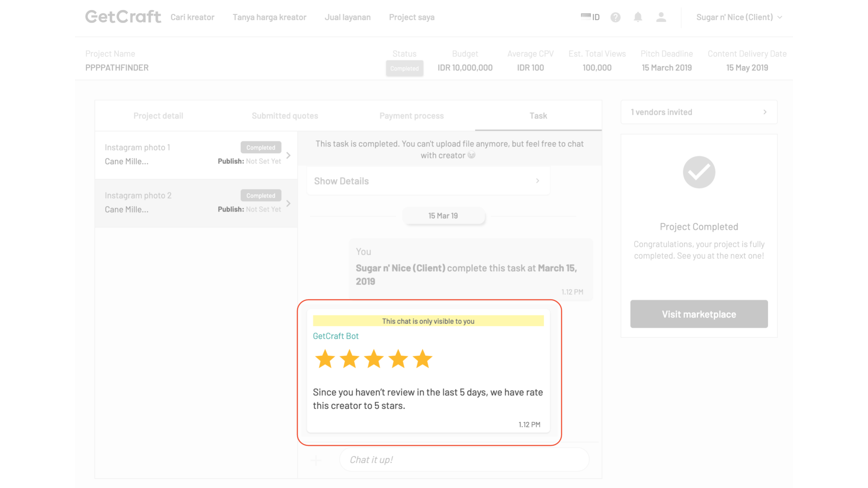The width and height of the screenshot is (868, 488).
Task: Click Publish: Not Set Yet under photo 1
Action: click(x=249, y=161)
